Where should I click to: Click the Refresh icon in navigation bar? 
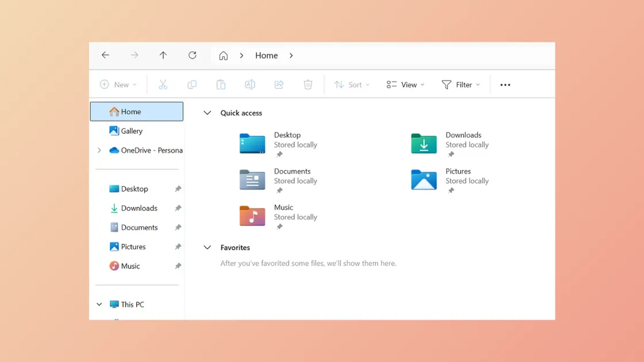[x=192, y=55]
